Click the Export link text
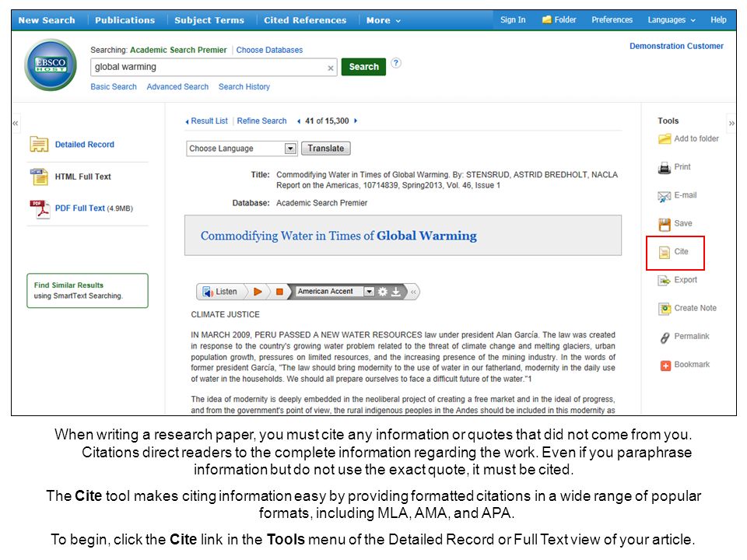The image size is (747, 560). coord(685,279)
